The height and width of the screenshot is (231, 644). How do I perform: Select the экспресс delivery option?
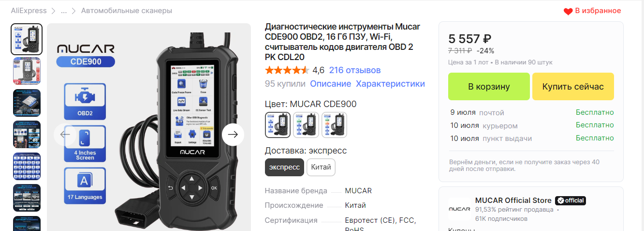(x=284, y=167)
